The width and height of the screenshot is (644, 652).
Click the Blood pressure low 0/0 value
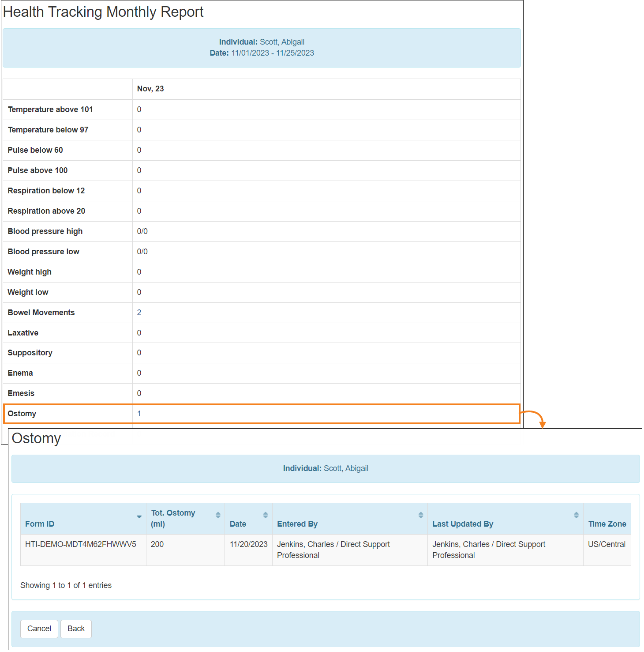(x=142, y=252)
